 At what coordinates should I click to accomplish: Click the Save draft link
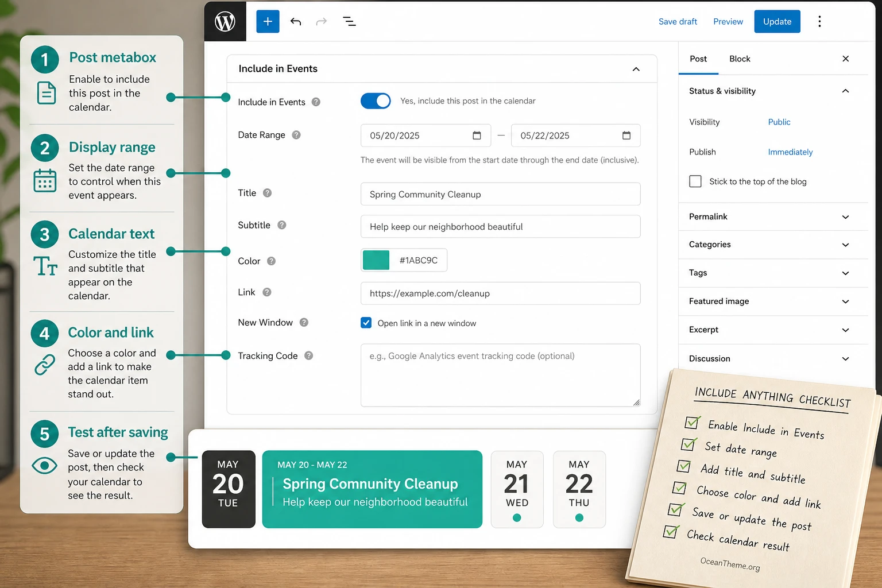[x=678, y=22]
